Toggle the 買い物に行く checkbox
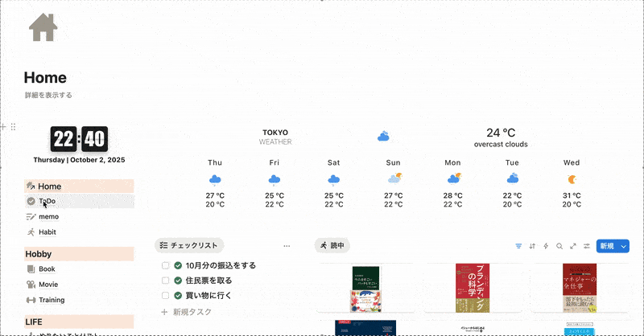The width and height of the screenshot is (644, 336). click(165, 296)
